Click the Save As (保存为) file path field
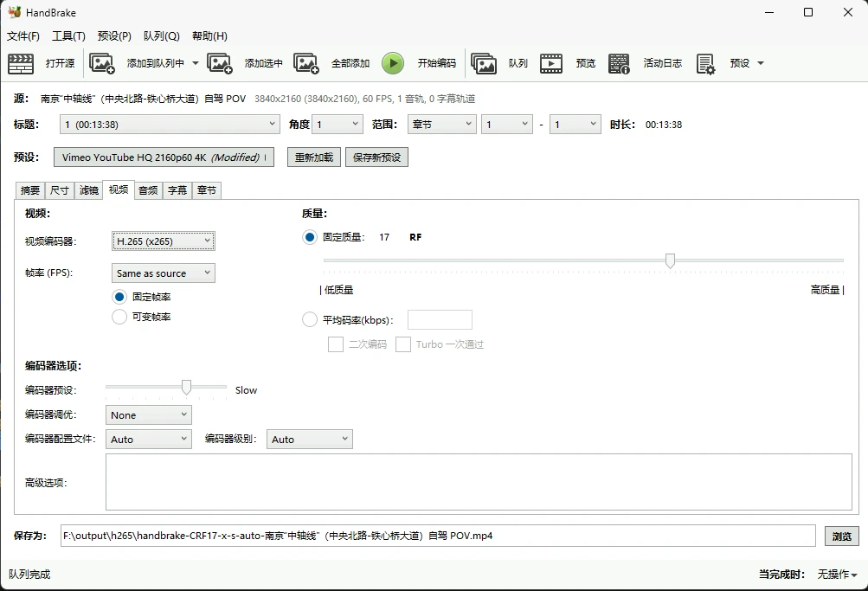Screen dimensions: 868x591 [438, 536]
